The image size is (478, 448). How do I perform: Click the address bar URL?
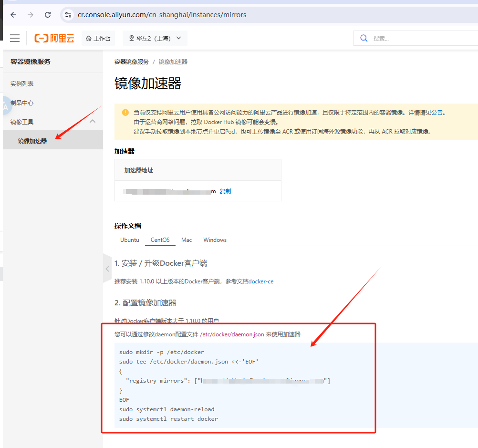point(162,15)
